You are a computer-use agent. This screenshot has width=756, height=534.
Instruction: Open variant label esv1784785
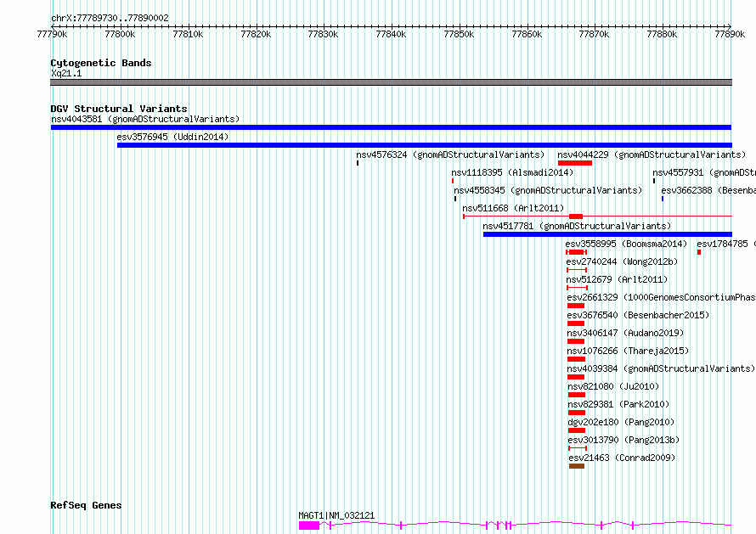point(726,244)
